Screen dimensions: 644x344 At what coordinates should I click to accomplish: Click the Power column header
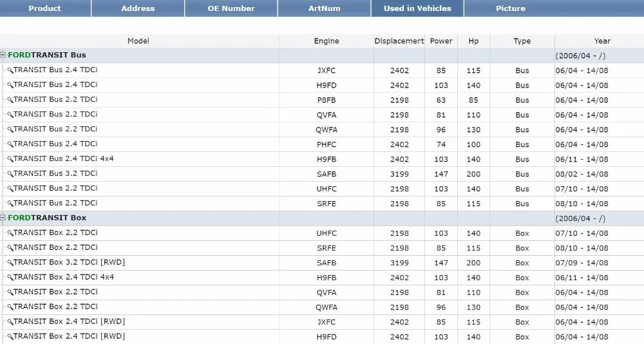pyautogui.click(x=441, y=41)
